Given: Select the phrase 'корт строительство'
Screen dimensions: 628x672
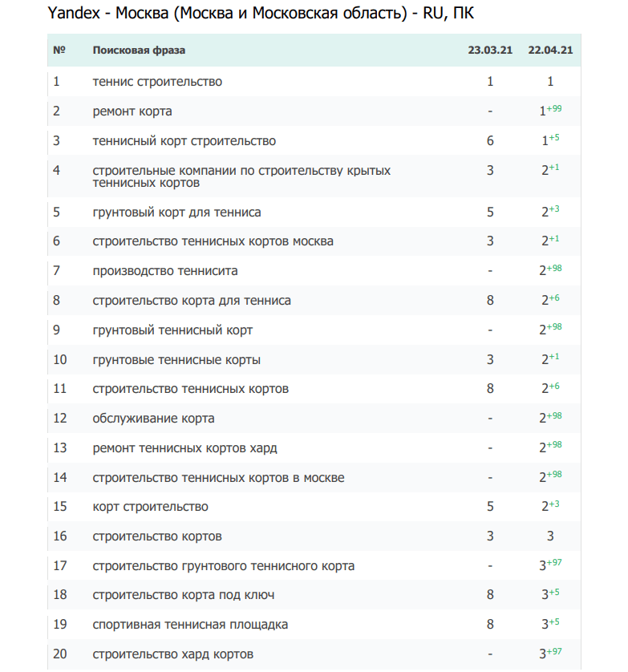Looking at the screenshot, I should click(151, 507).
